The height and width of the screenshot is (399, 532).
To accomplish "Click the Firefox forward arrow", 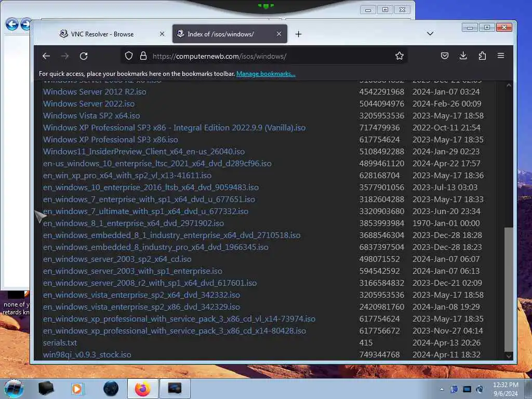I will (x=65, y=56).
